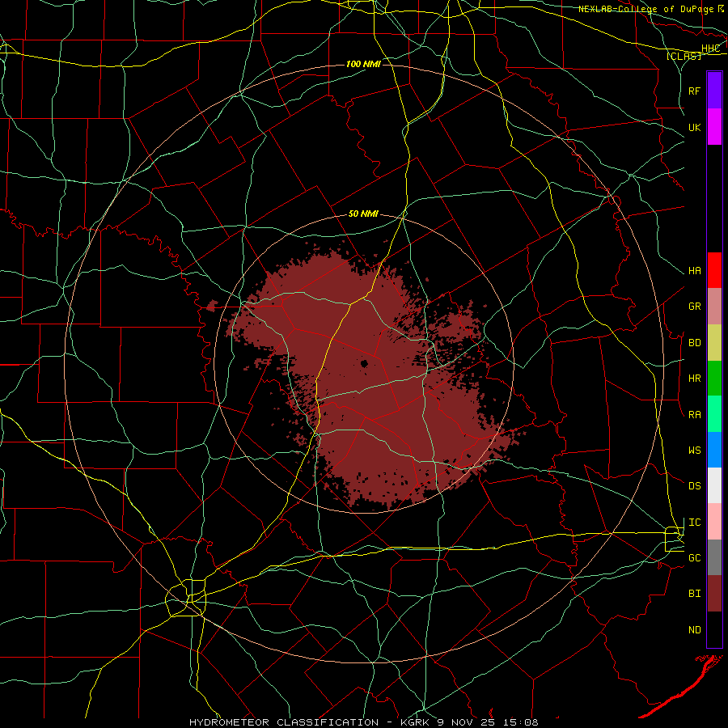Click the pinkish GR legend swatch
The height and width of the screenshot is (728, 728).
point(714,307)
